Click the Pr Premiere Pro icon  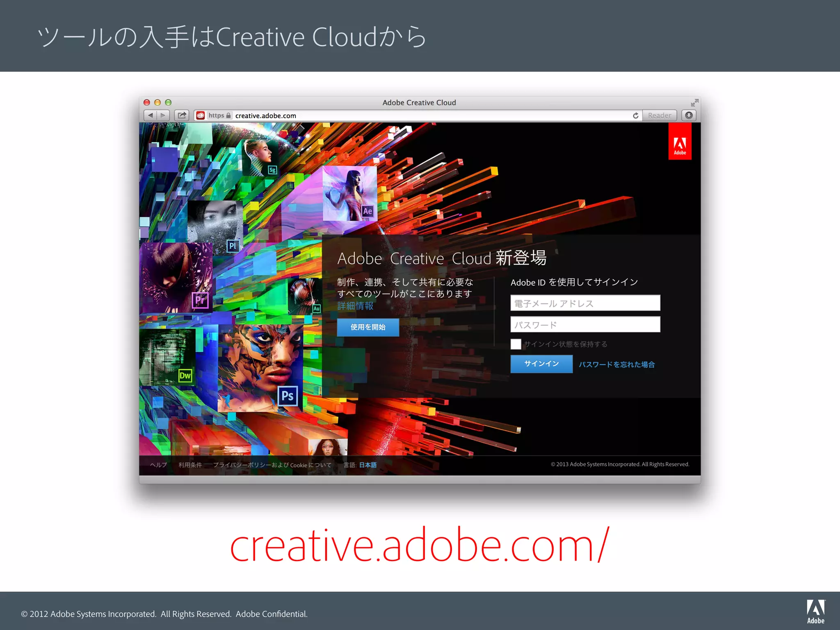tap(200, 300)
